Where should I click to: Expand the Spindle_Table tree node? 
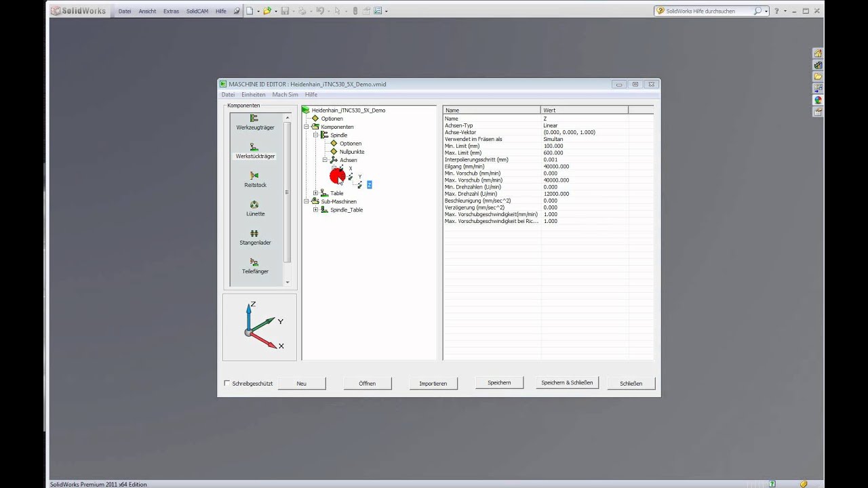click(x=315, y=209)
